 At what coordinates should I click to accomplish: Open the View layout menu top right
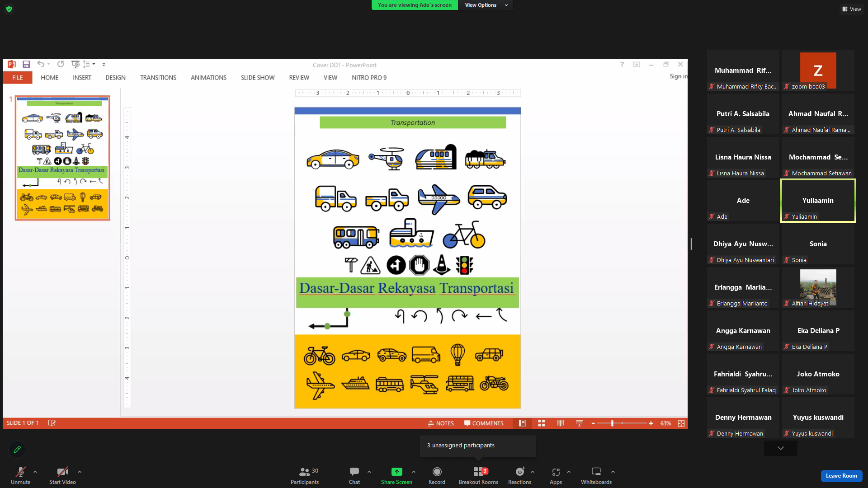(x=852, y=9)
